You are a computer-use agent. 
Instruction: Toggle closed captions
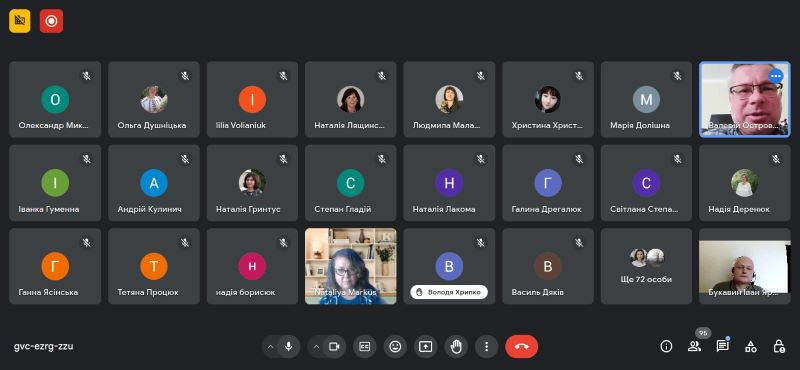click(364, 347)
